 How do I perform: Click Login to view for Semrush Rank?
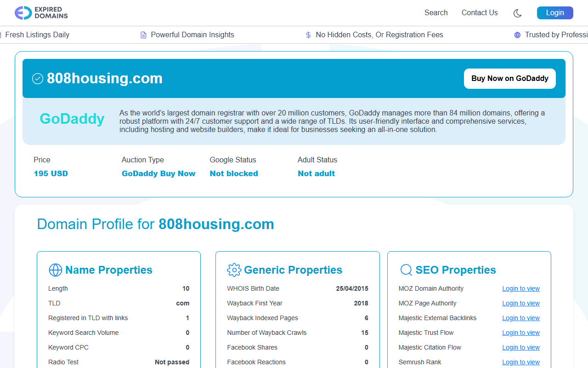click(521, 362)
